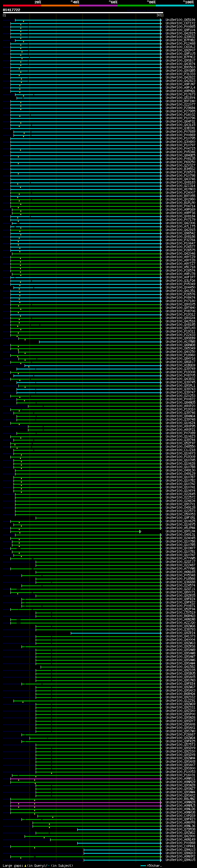Image resolution: width=197 pixels, height=868 pixels.
Task: Click the UniRef100_P19309 label
Action: 180,457
